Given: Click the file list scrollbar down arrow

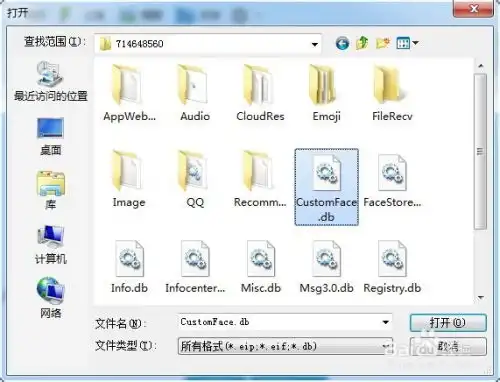Looking at the screenshot, I should [x=481, y=297].
